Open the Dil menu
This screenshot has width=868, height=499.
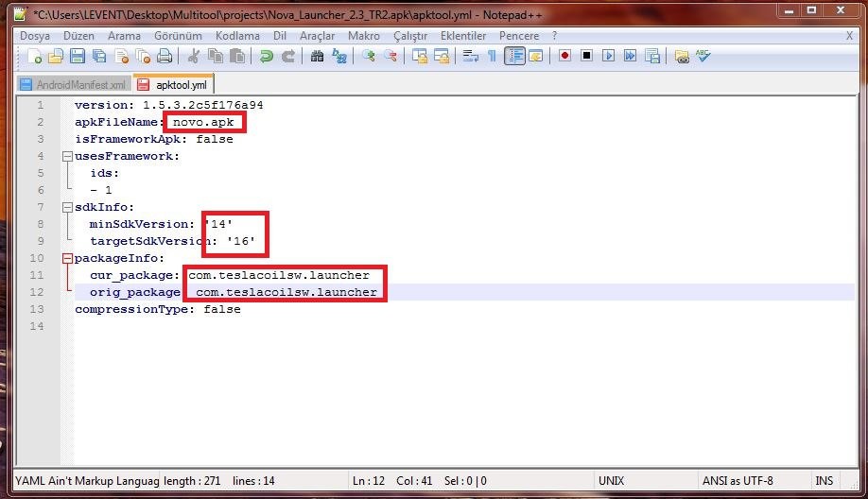(280, 36)
